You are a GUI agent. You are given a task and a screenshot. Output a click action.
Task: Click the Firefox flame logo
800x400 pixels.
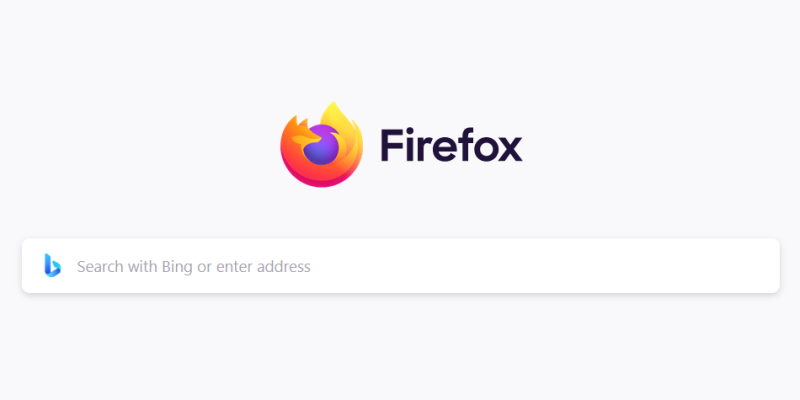pyautogui.click(x=321, y=144)
